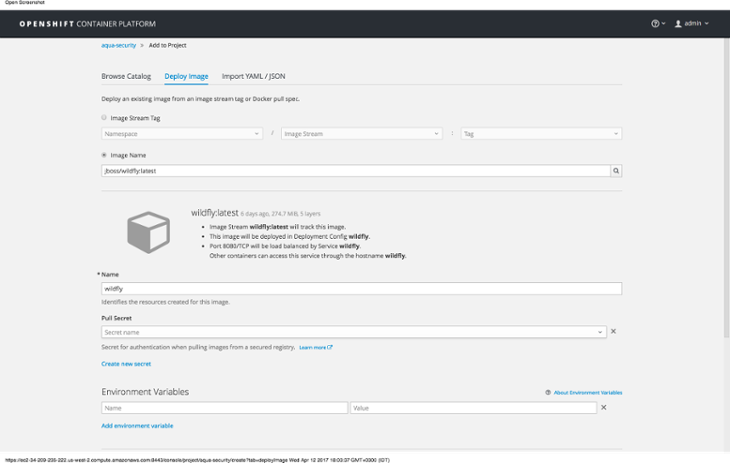Image resolution: width=730 pixels, height=463 pixels.
Task: Open the Secret name combo box
Action: pyautogui.click(x=353, y=332)
